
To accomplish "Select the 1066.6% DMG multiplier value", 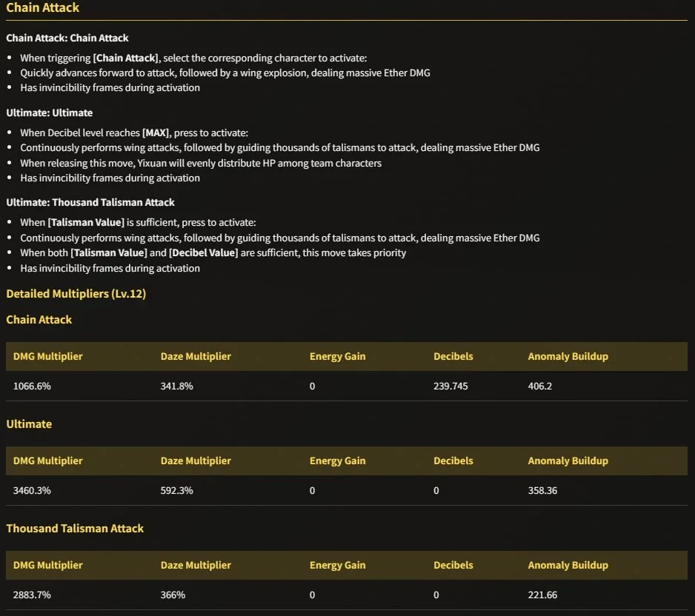I will [x=32, y=386].
